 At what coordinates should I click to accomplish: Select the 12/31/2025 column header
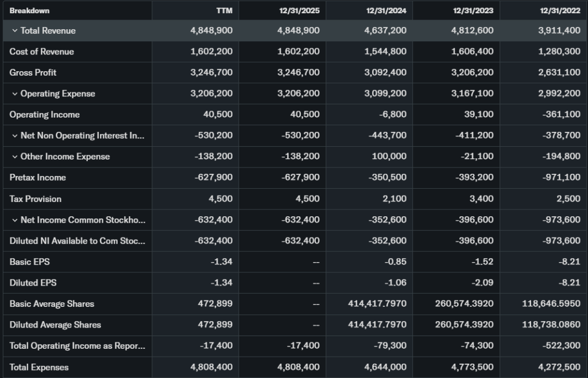coord(300,10)
